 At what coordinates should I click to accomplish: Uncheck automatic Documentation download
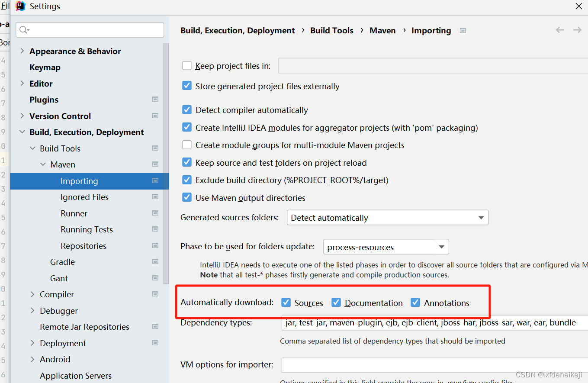click(336, 303)
